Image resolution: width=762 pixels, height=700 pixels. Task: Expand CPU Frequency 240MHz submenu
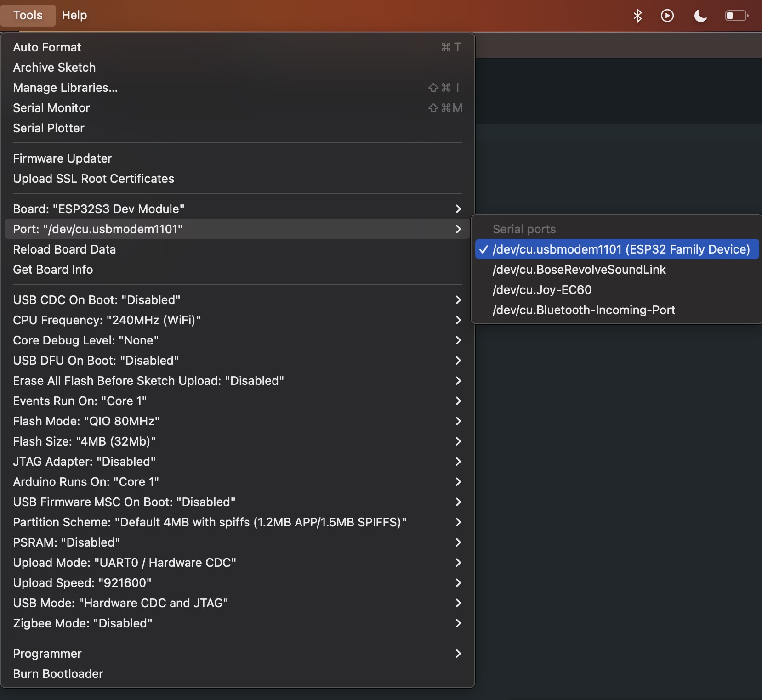(238, 320)
